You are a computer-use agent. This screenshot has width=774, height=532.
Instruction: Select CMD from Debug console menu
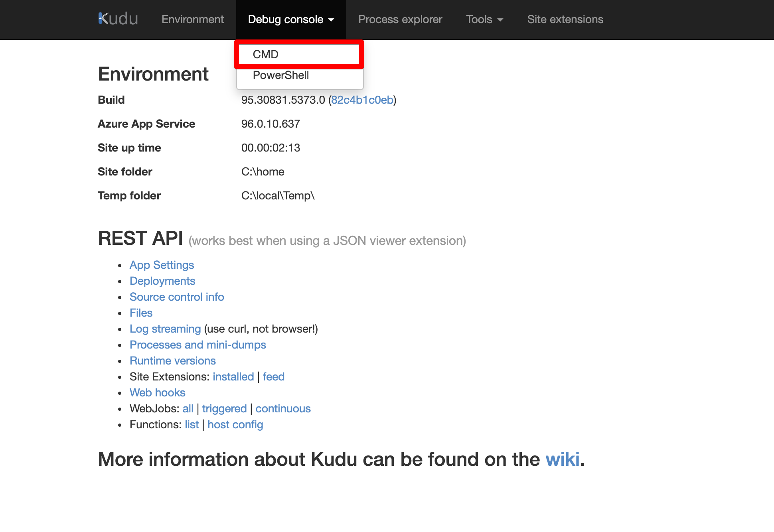tap(300, 54)
